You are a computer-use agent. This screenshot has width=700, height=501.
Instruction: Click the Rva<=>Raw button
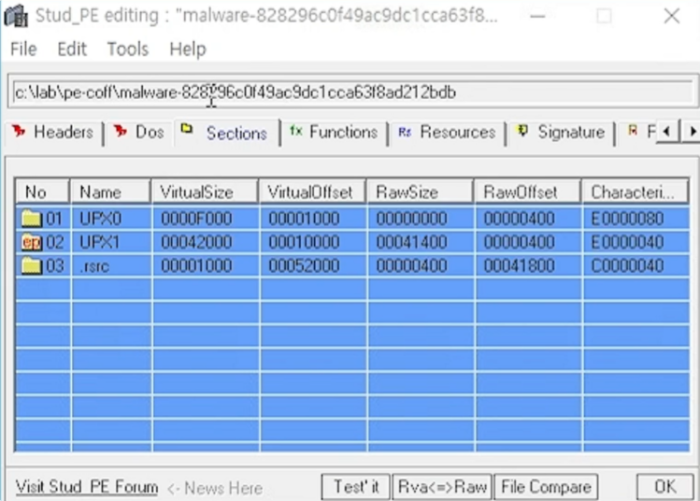442,487
